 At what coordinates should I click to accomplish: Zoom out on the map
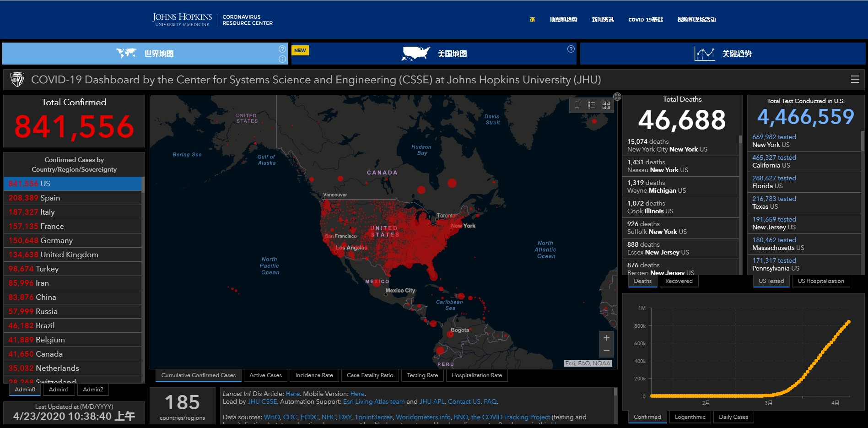point(606,351)
